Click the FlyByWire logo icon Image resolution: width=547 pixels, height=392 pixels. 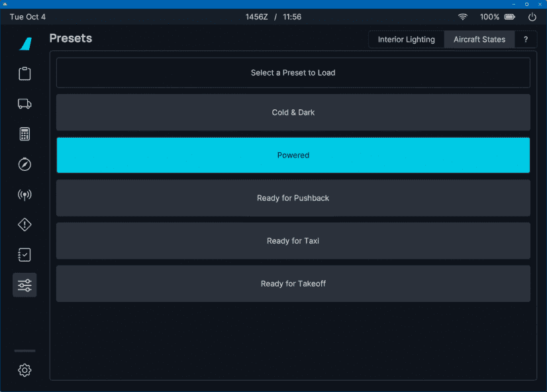tap(25, 44)
